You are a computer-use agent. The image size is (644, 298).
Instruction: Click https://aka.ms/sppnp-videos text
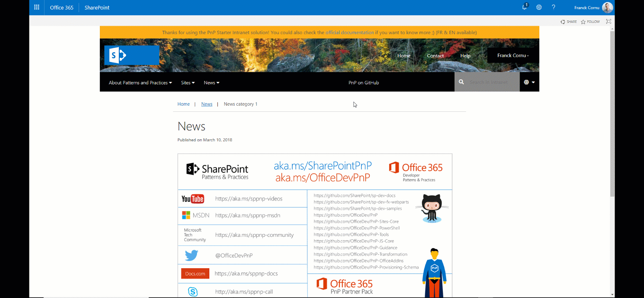(249, 199)
